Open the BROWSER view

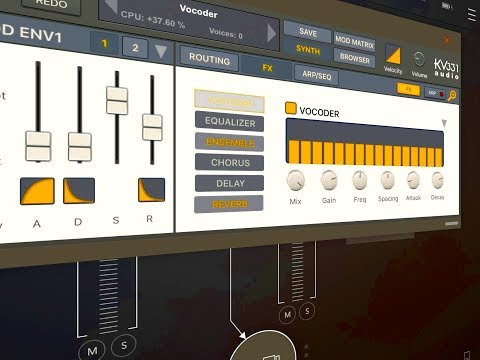point(355,59)
